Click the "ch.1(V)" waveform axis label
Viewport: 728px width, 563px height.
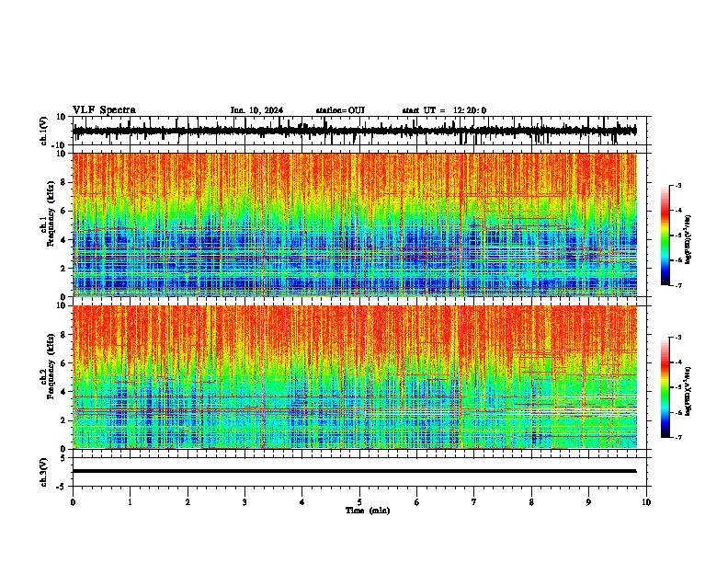[x=44, y=131]
